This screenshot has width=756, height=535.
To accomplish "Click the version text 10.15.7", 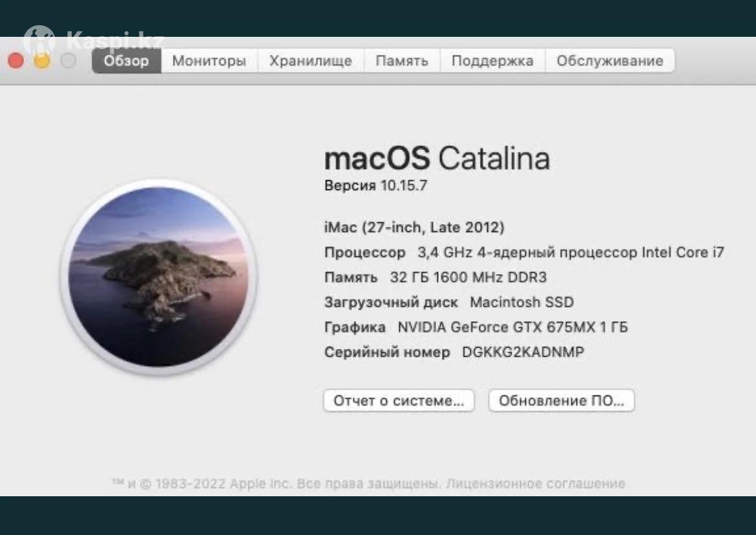I will tap(404, 185).
